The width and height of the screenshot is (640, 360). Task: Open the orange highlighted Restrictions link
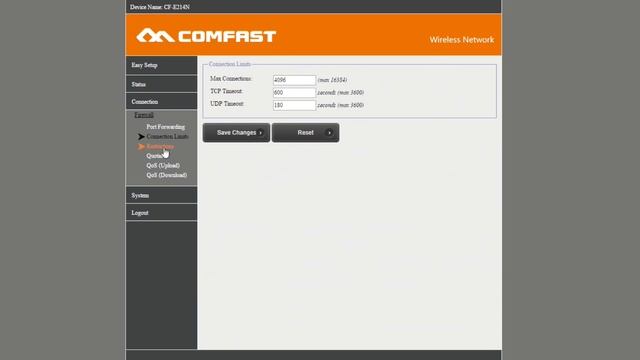coord(160,146)
